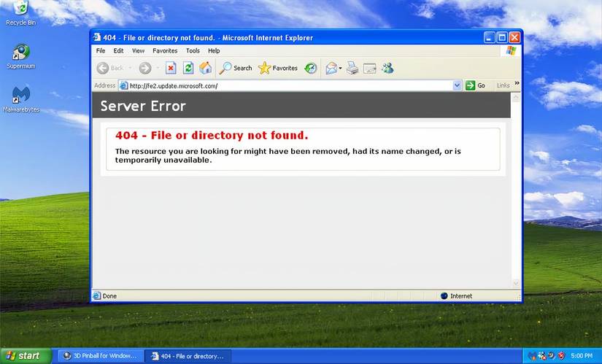Screen dimensions: 602x364
Task: Expand the Links toolbar chevron
Action: (x=517, y=83)
